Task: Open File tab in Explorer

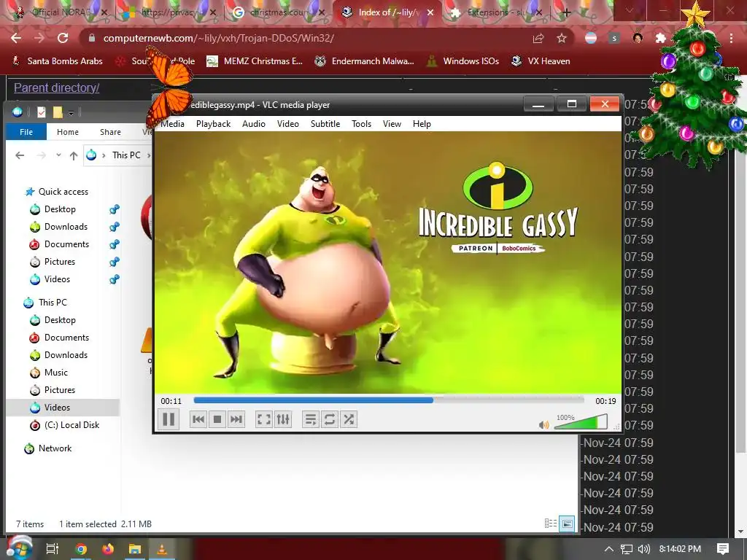Action: pos(26,132)
